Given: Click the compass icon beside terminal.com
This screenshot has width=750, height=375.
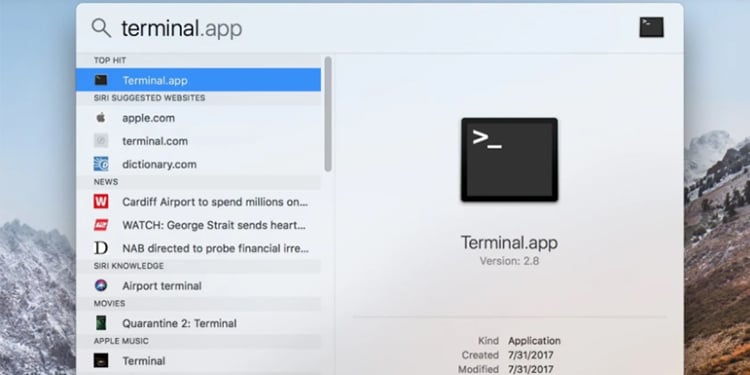Looking at the screenshot, I should 101,141.
